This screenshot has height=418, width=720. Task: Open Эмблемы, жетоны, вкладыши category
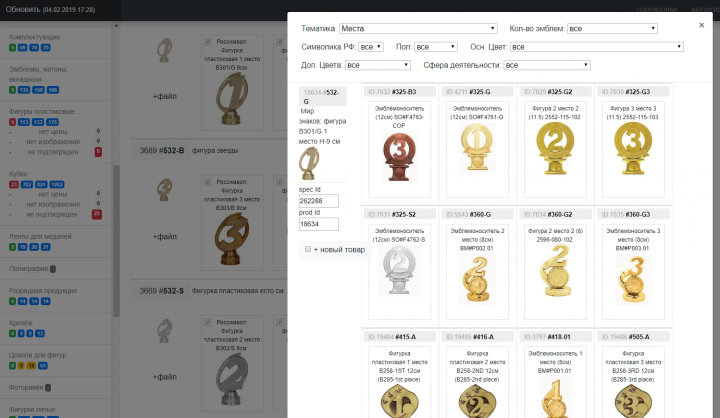pos(39,74)
